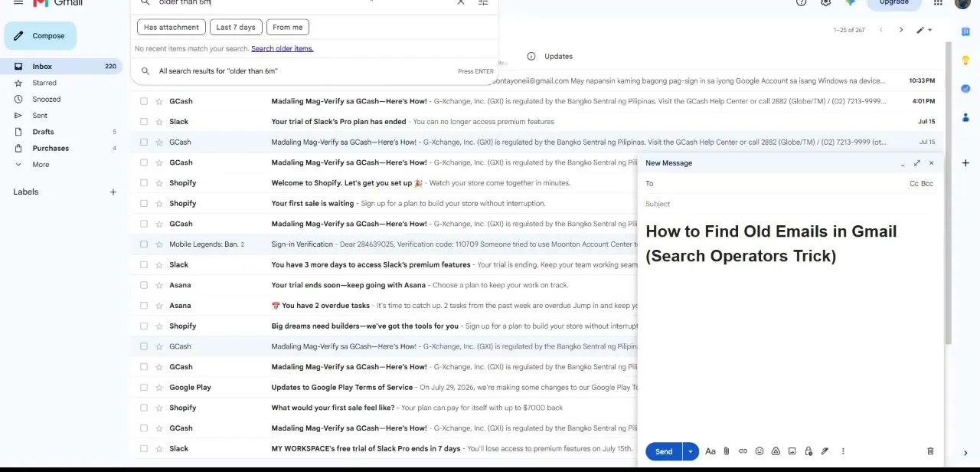Open input tools dropdown near pencil
This screenshot has height=472, width=980.
point(930,30)
